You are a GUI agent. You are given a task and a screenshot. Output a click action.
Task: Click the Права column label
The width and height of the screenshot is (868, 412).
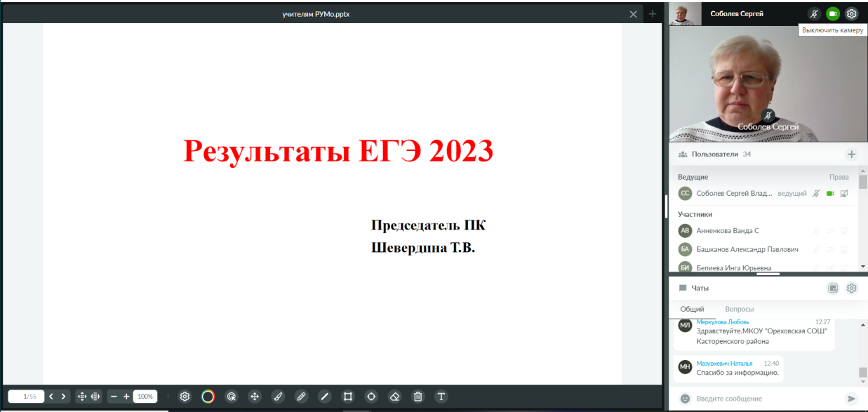click(839, 177)
